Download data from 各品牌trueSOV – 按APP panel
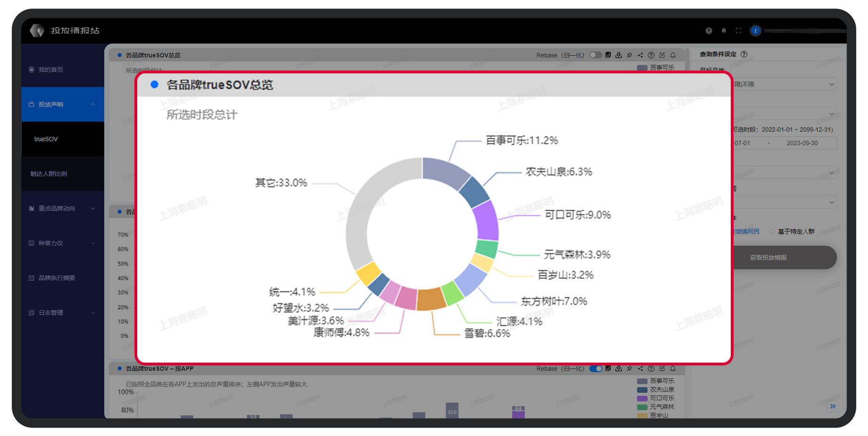The height and width of the screenshot is (436, 868). (x=618, y=368)
